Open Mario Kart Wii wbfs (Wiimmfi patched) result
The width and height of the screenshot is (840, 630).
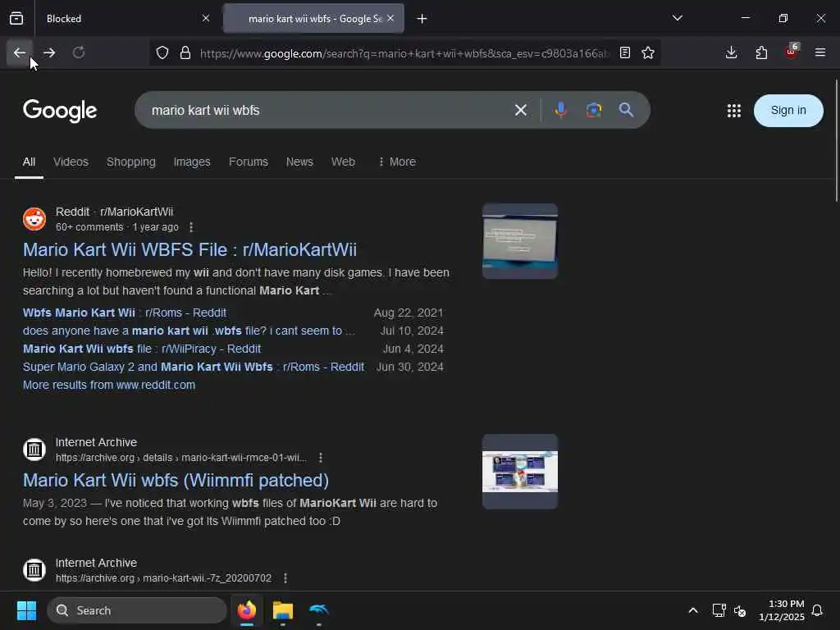tap(176, 481)
